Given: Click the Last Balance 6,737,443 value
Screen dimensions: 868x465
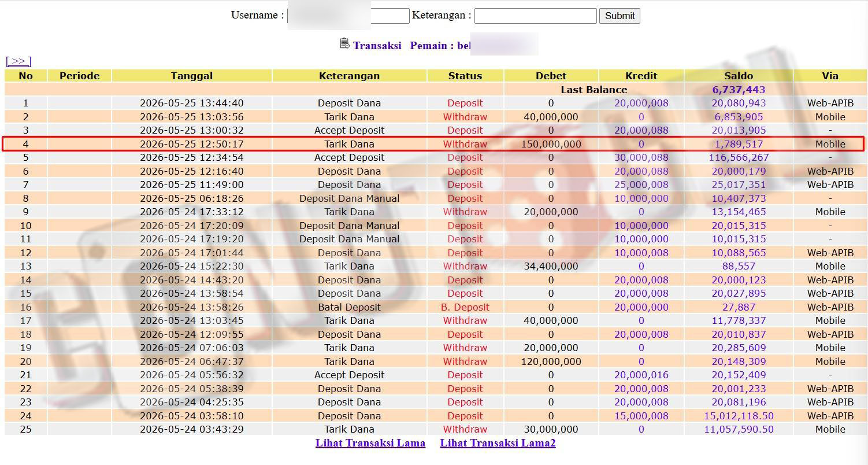Looking at the screenshot, I should [x=739, y=90].
